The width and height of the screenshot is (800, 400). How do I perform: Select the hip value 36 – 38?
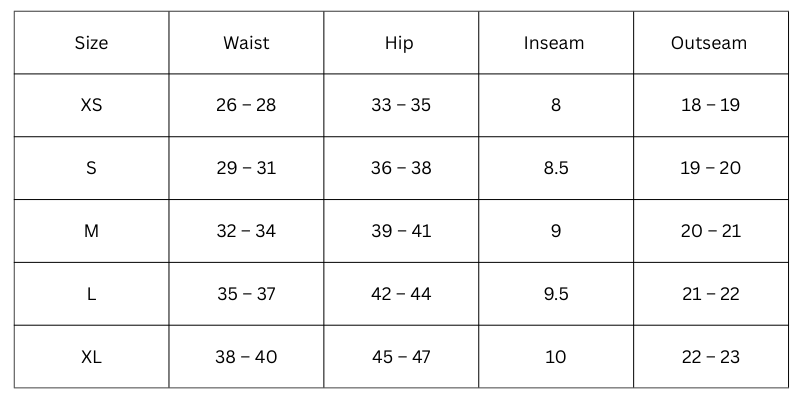[x=401, y=168]
